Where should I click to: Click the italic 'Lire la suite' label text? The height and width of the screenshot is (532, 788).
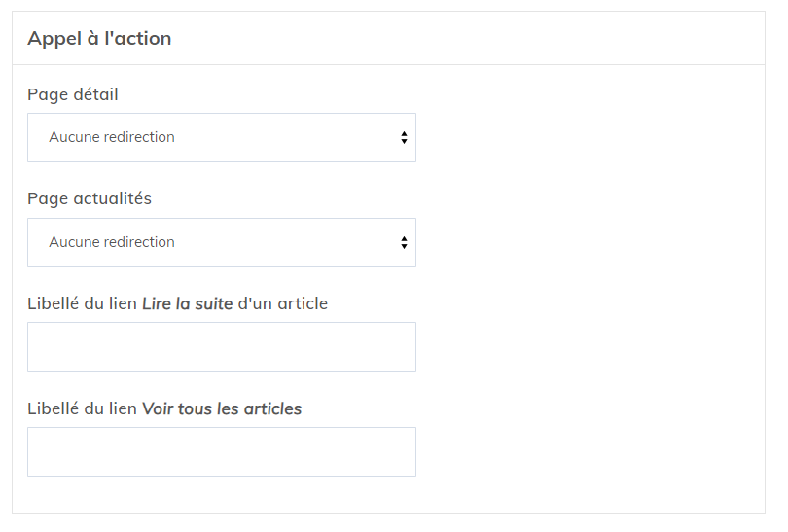tap(188, 303)
